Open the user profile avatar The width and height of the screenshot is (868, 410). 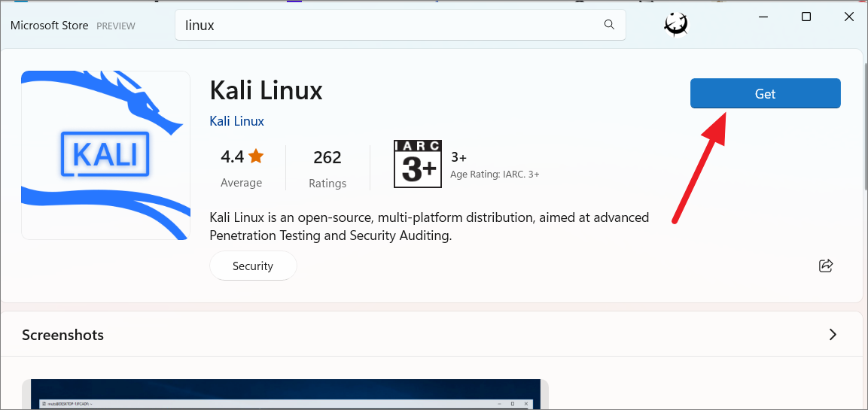(x=676, y=25)
